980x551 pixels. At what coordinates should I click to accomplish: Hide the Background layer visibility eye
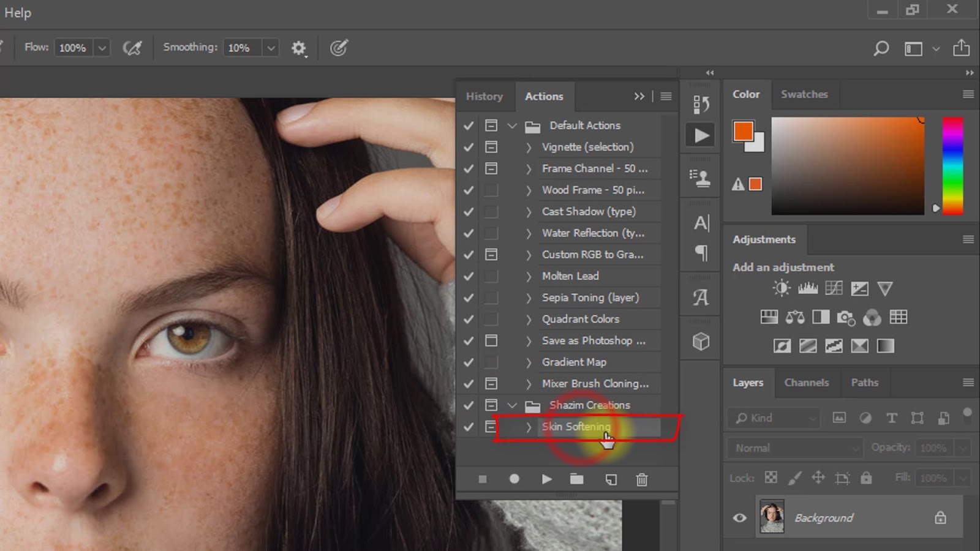(x=740, y=518)
